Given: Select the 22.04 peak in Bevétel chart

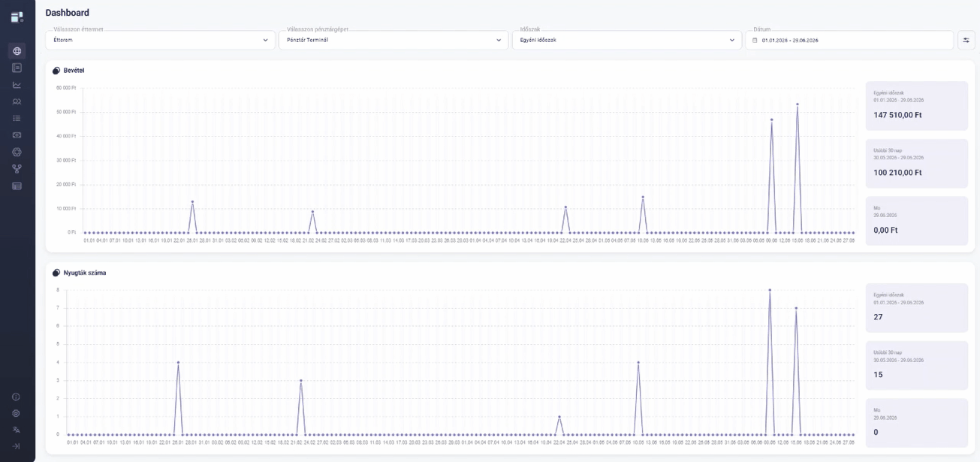Looking at the screenshot, I should point(565,207).
